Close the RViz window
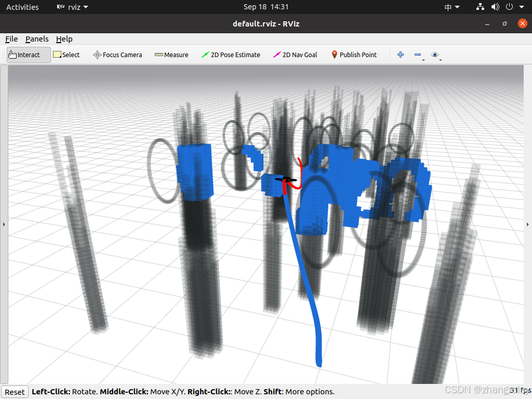532x399 pixels. [523, 23]
